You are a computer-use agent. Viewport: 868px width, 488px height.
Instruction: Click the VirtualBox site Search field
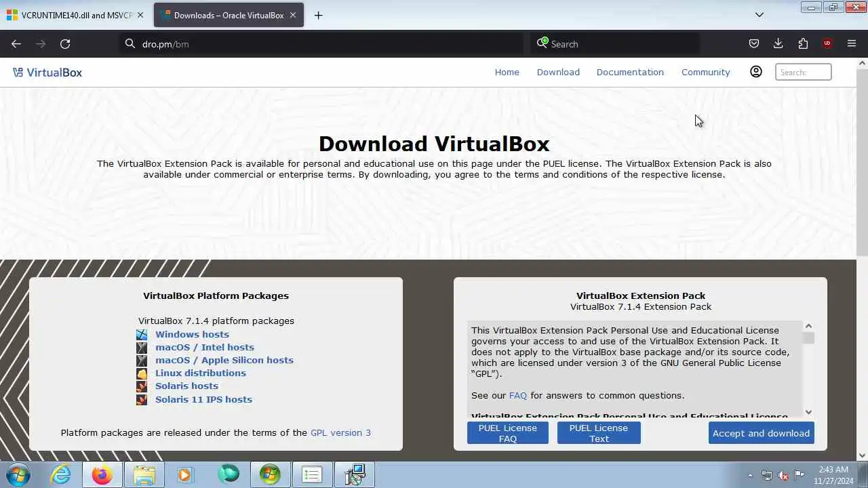point(803,72)
